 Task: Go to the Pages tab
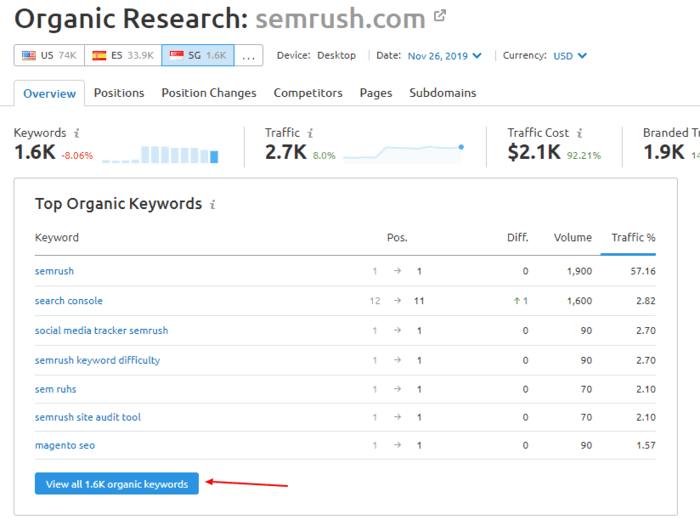(376, 93)
